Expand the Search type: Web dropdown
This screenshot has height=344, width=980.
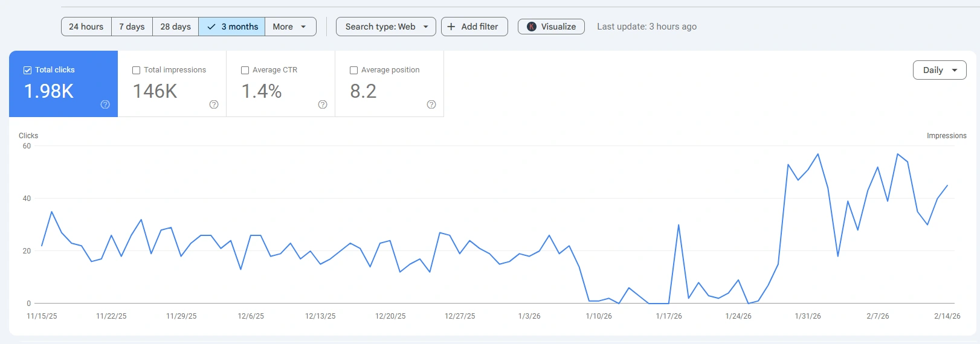click(x=385, y=27)
